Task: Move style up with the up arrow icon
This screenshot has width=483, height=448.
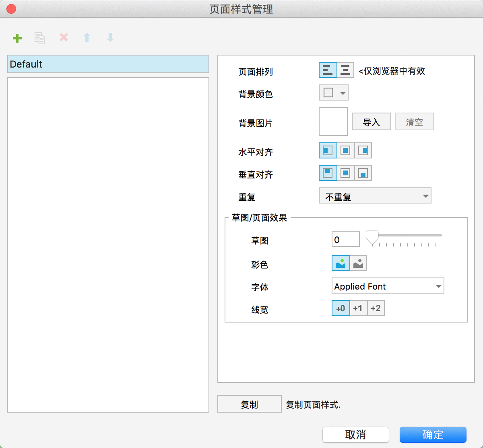Action: pos(87,37)
